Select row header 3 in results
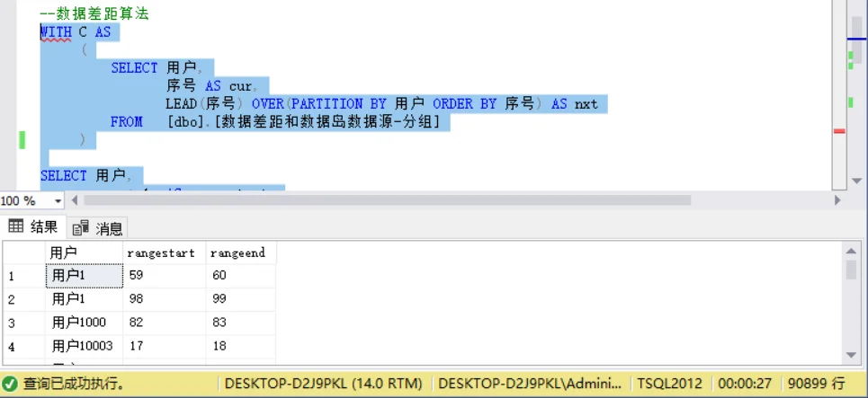This screenshot has width=868, height=398. point(23,323)
